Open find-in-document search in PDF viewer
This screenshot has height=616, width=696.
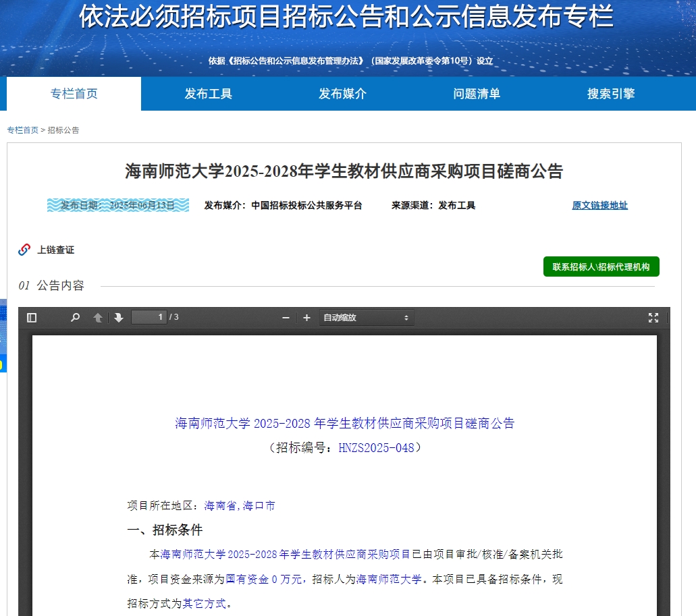[x=76, y=318]
